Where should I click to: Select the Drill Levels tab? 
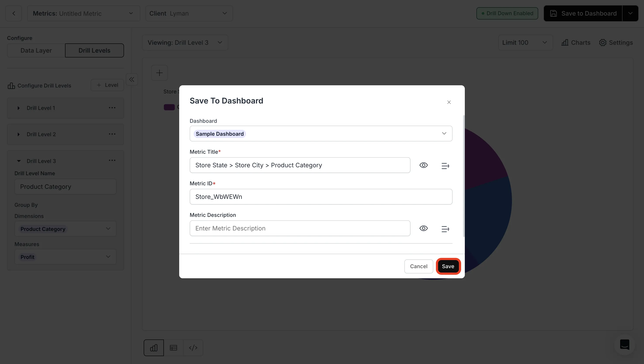94,51
